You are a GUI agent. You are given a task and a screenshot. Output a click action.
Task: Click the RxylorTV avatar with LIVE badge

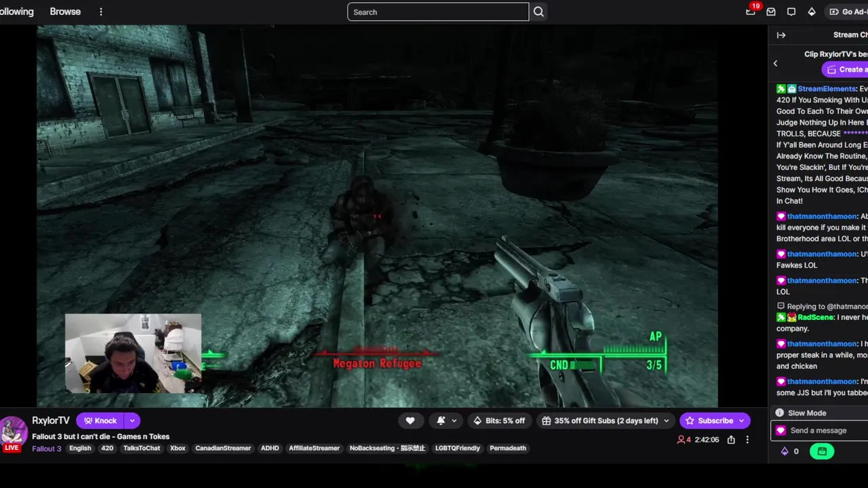click(12, 434)
